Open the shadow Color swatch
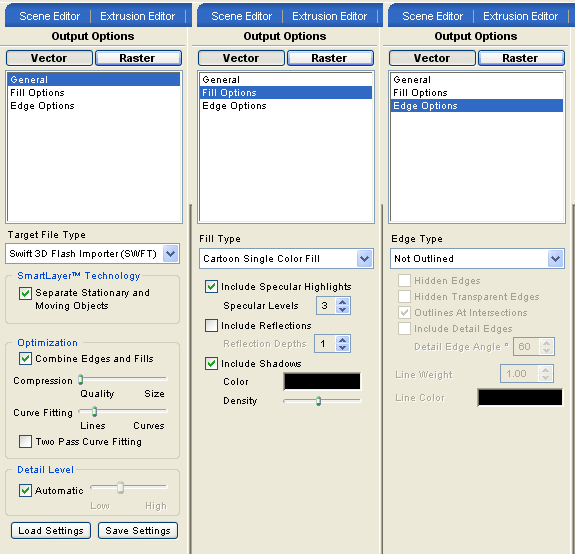 (322, 381)
